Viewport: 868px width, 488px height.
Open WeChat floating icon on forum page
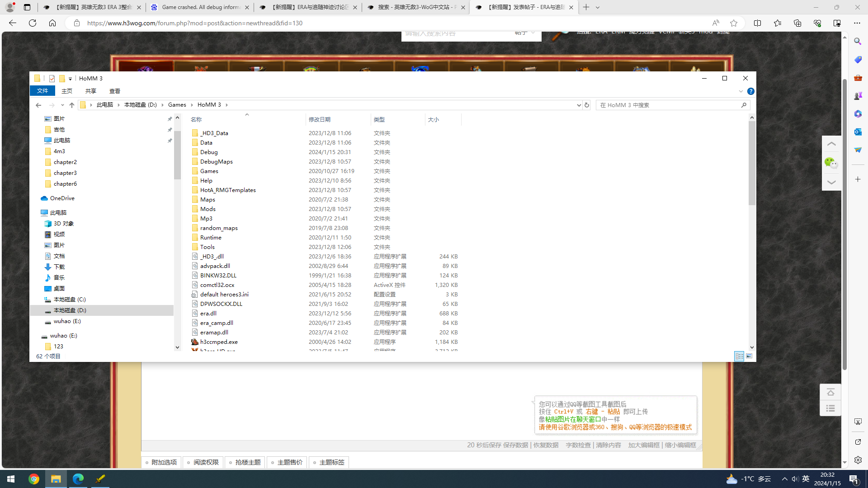(831, 163)
